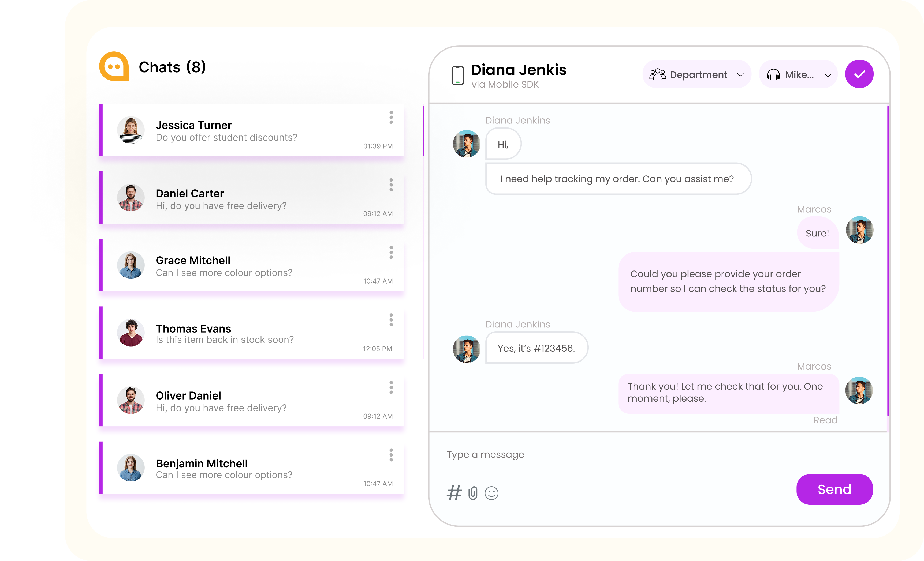Image resolution: width=924 pixels, height=561 pixels.
Task: Open Jessica Turner's three-dot menu
Action: 391,117
